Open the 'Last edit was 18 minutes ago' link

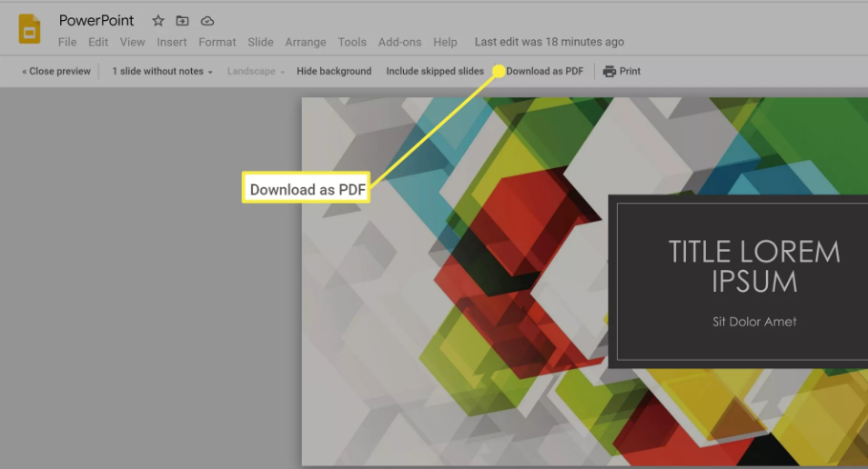pos(550,42)
